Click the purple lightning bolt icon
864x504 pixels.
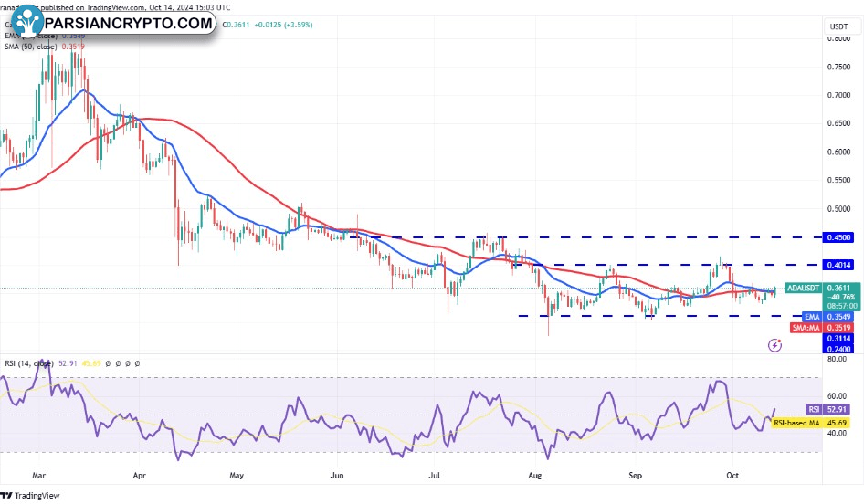(x=774, y=345)
